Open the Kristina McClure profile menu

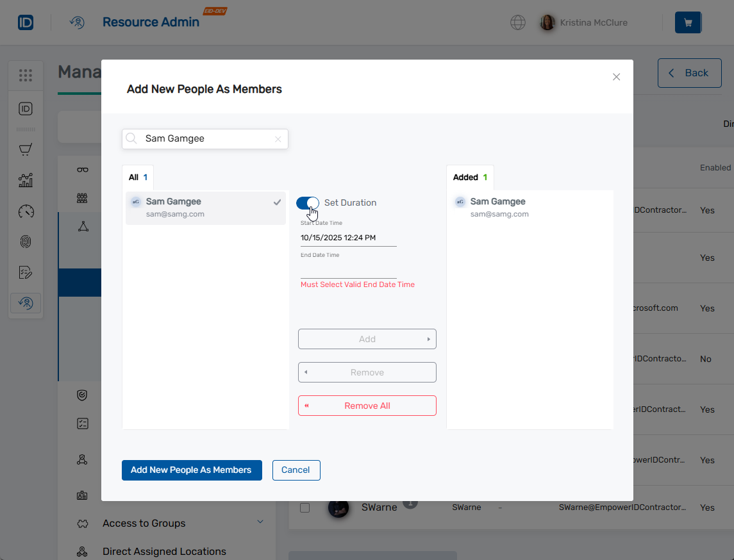click(584, 22)
